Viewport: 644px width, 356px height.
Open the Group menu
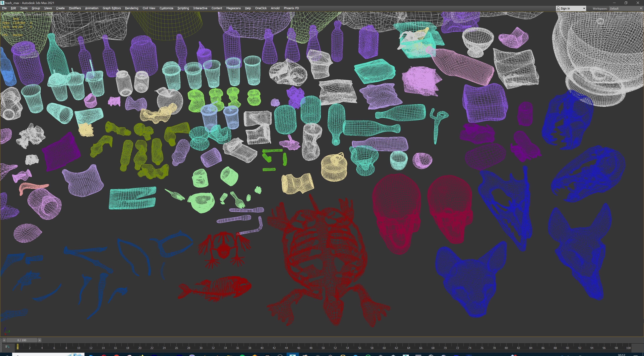click(36, 8)
